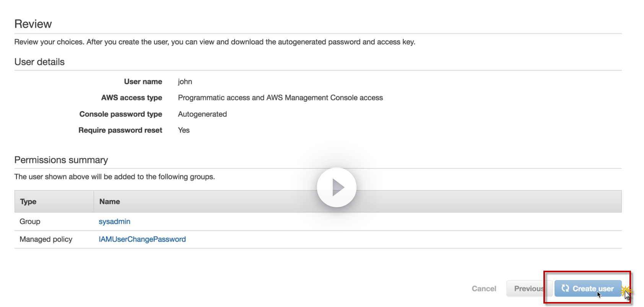Screen dimensions: 644x307
Task: Select the Managed policy type cell
Action: [46, 239]
